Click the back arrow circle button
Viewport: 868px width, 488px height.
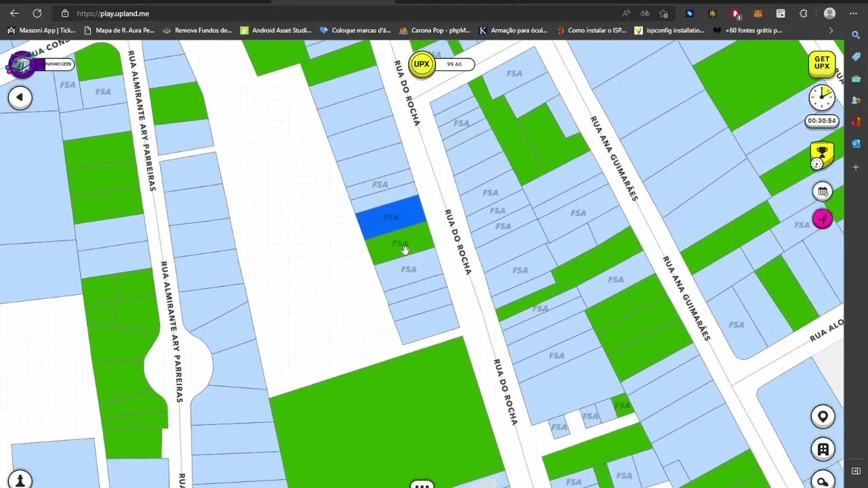tap(20, 98)
